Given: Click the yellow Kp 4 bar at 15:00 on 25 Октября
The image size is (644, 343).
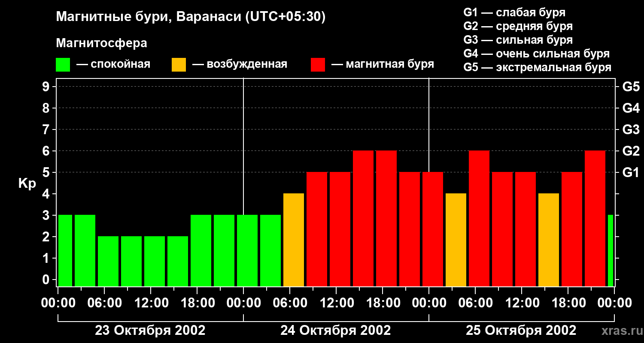Looking at the screenshot, I should [x=549, y=240].
